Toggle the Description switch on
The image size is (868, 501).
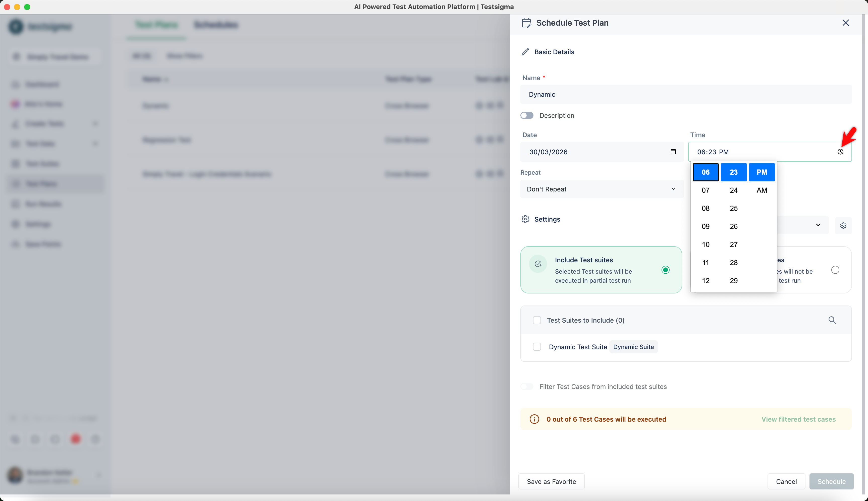pos(527,116)
